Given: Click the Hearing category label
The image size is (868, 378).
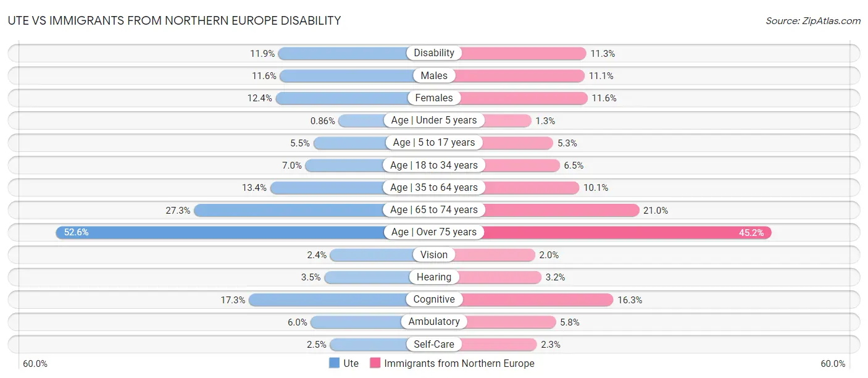Looking at the screenshot, I should [434, 277].
